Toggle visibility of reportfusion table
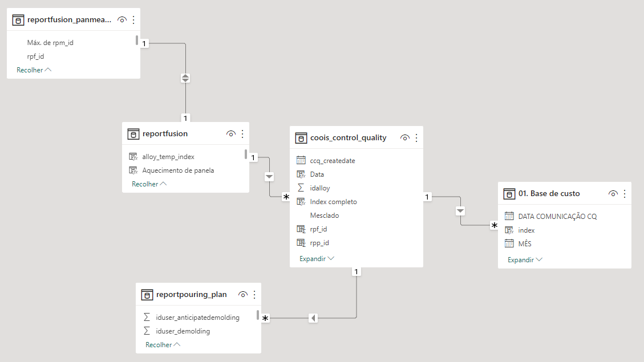The height and width of the screenshot is (362, 644). pos(231,134)
